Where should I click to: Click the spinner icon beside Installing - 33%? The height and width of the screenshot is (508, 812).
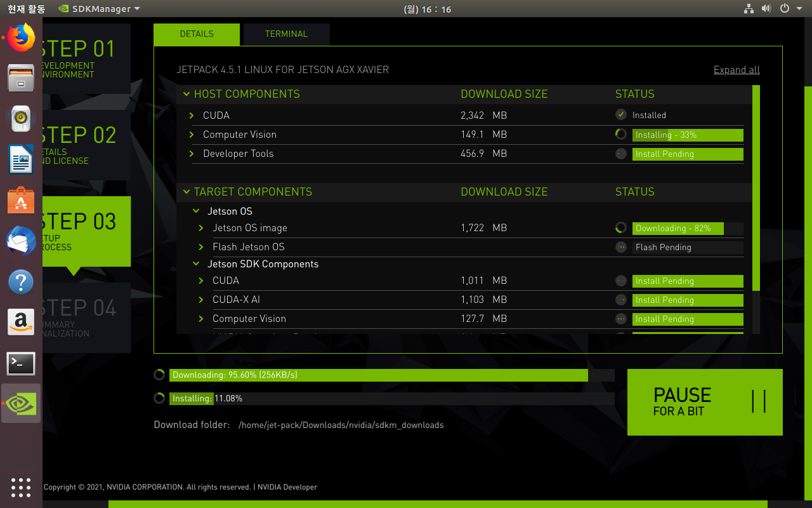point(621,135)
